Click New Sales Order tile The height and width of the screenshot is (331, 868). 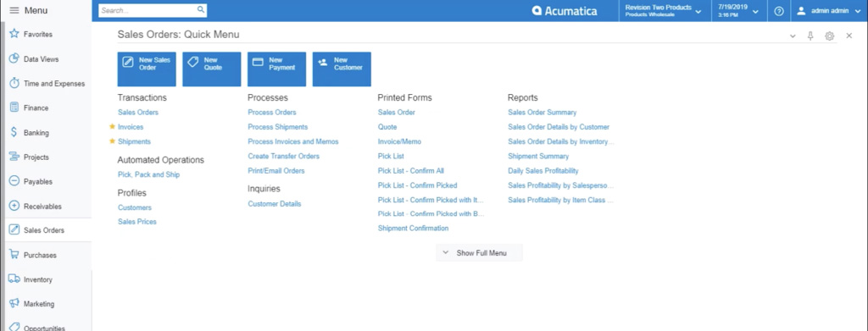click(147, 69)
